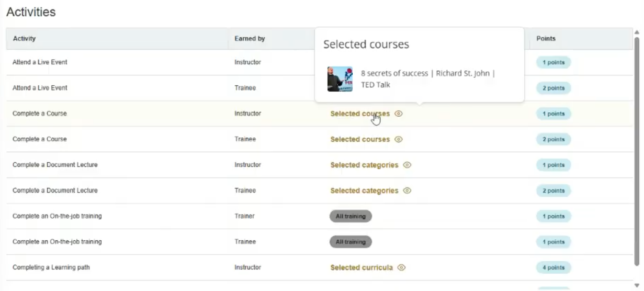This screenshot has height=291, width=644.
Task: Open Selected categories link for Trainee Document Lecture
Action: click(x=364, y=191)
